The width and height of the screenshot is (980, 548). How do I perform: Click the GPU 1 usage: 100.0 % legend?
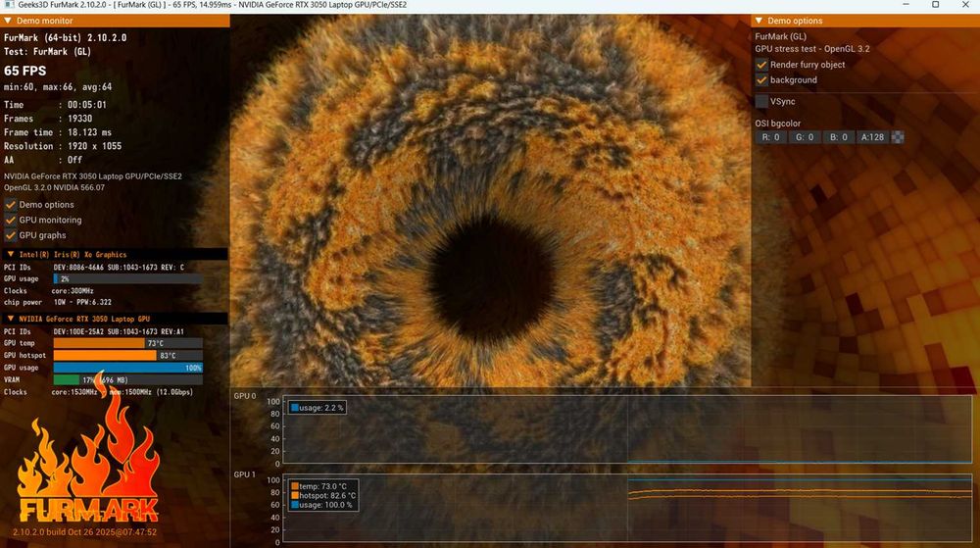(321, 505)
